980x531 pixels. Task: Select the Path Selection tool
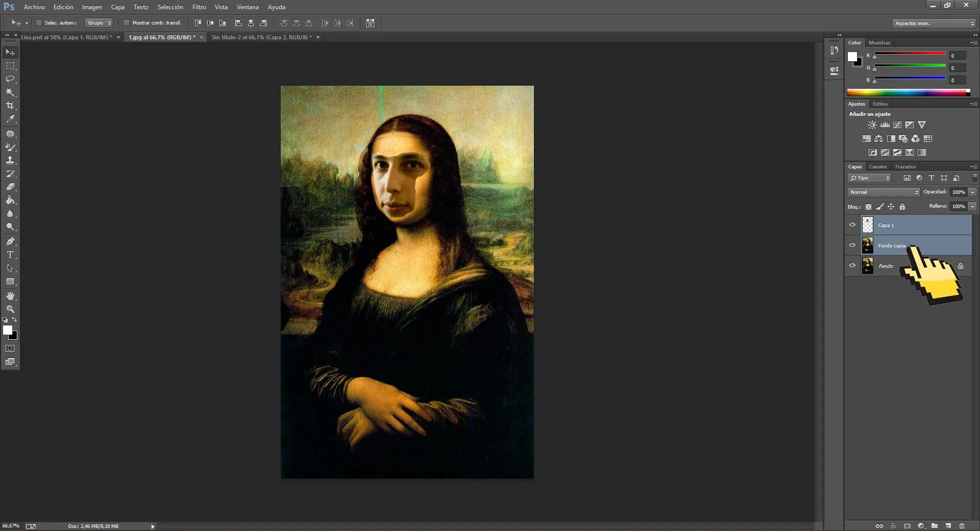[10, 268]
